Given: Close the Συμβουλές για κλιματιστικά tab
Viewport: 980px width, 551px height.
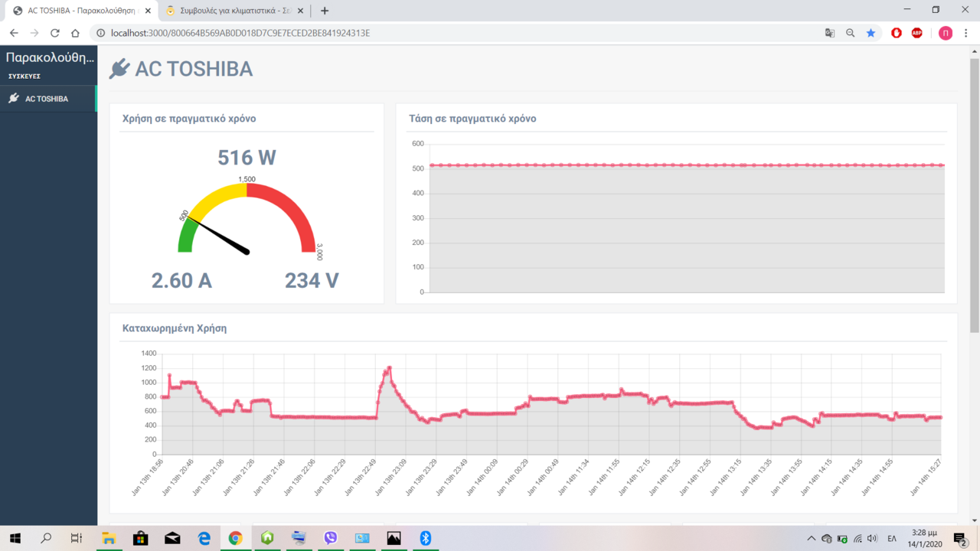Looking at the screenshot, I should (299, 11).
